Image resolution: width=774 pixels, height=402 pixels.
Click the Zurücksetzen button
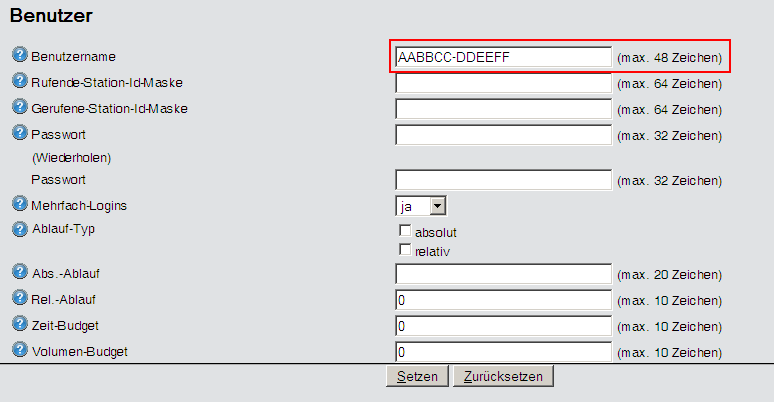coord(503,377)
